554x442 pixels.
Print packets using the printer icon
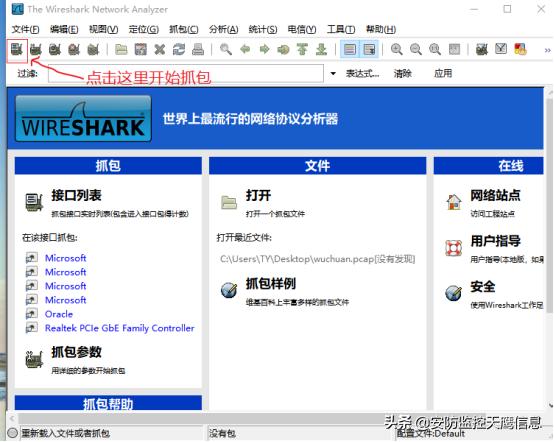pos(198,49)
